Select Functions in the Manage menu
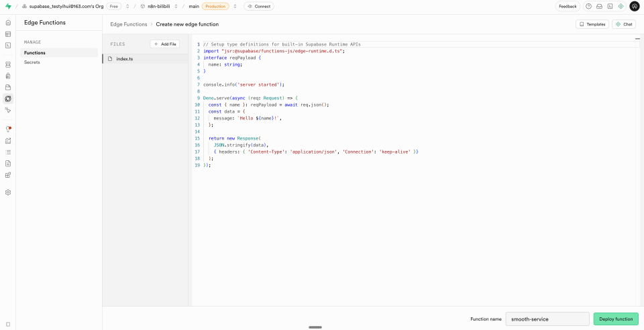The width and height of the screenshot is (644, 330). coord(35,52)
